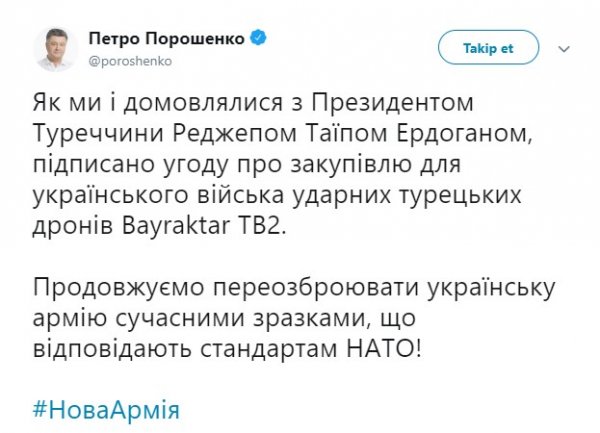
Task: Click Petro Poroshenko's profile avatar
Action: [58, 49]
